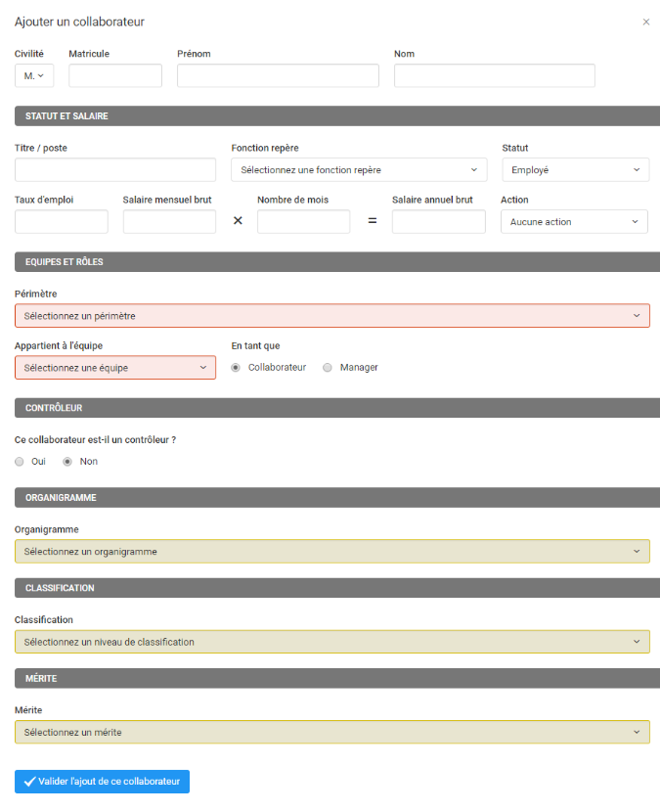Viewport: 660px width, 812px height.
Task: Choose Non for contrôleur question
Action: [x=67, y=462]
